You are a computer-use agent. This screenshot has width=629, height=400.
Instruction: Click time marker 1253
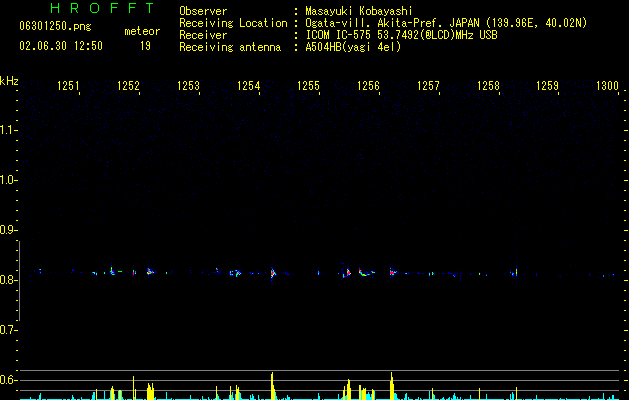click(188, 86)
